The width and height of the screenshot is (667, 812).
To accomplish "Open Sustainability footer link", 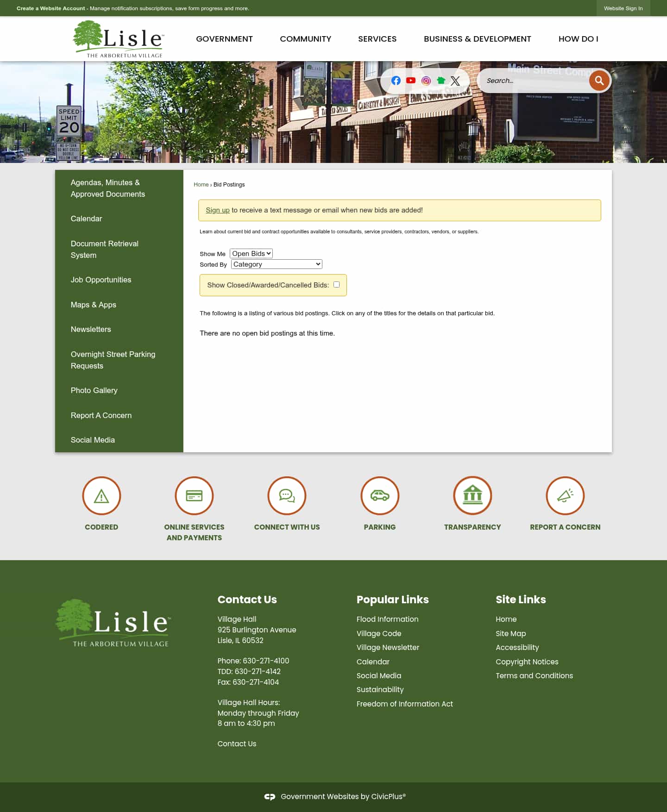I will 380,690.
